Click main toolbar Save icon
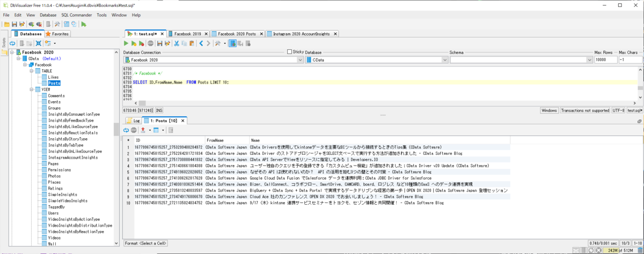 [14, 24]
